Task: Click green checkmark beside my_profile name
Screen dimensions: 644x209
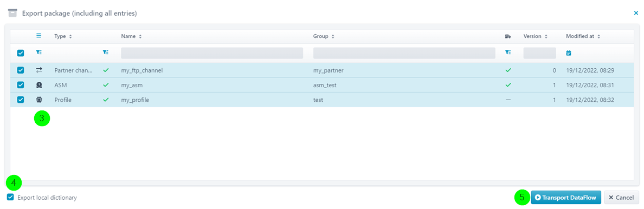Action: click(106, 100)
